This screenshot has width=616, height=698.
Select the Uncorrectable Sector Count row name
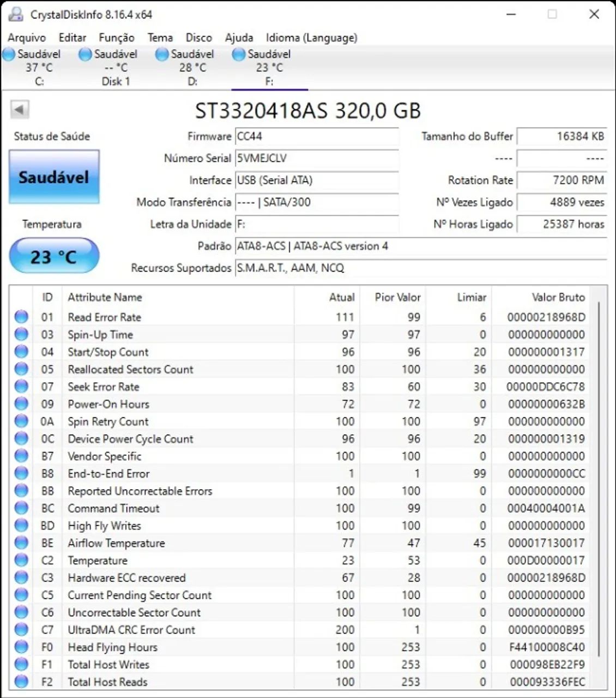[134, 612]
